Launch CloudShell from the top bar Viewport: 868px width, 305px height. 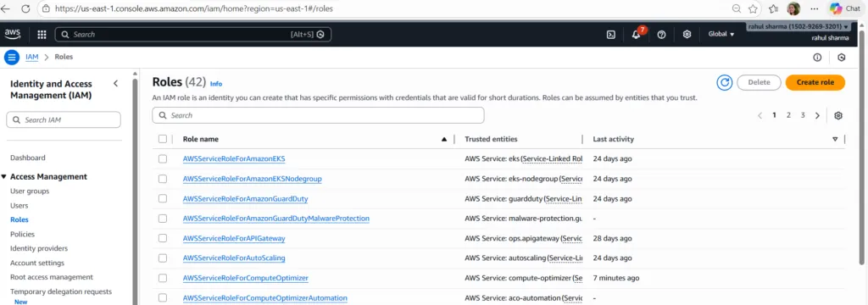pyautogui.click(x=610, y=35)
